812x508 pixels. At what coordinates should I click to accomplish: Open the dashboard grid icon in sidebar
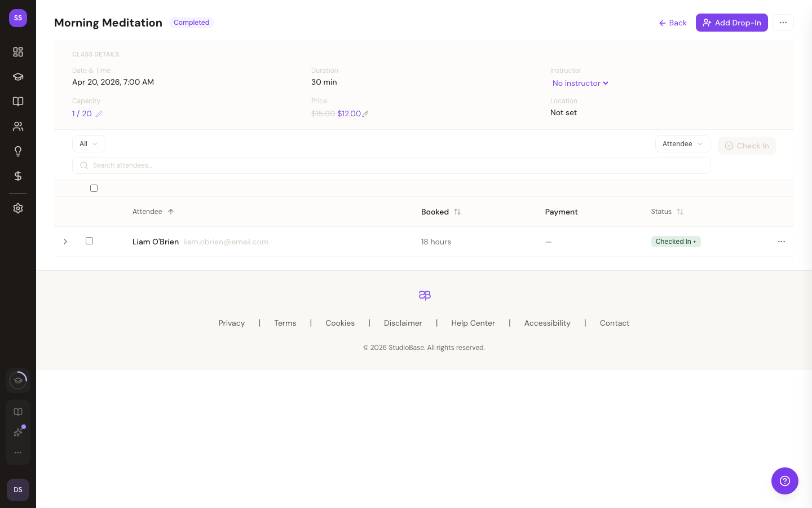(x=18, y=52)
